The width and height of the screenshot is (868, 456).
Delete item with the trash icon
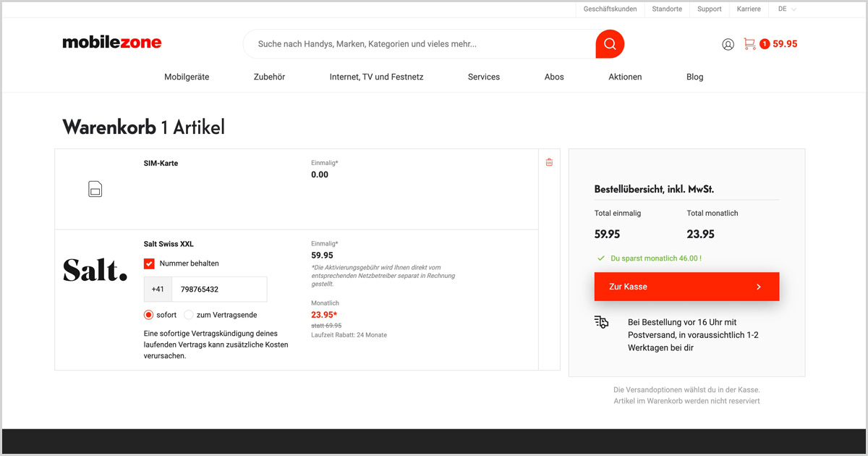pos(549,162)
